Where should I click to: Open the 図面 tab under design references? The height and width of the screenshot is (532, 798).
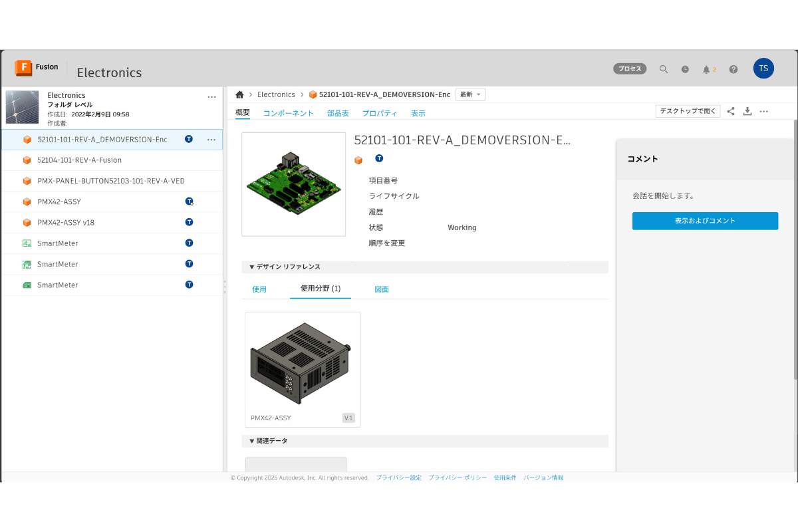382,289
